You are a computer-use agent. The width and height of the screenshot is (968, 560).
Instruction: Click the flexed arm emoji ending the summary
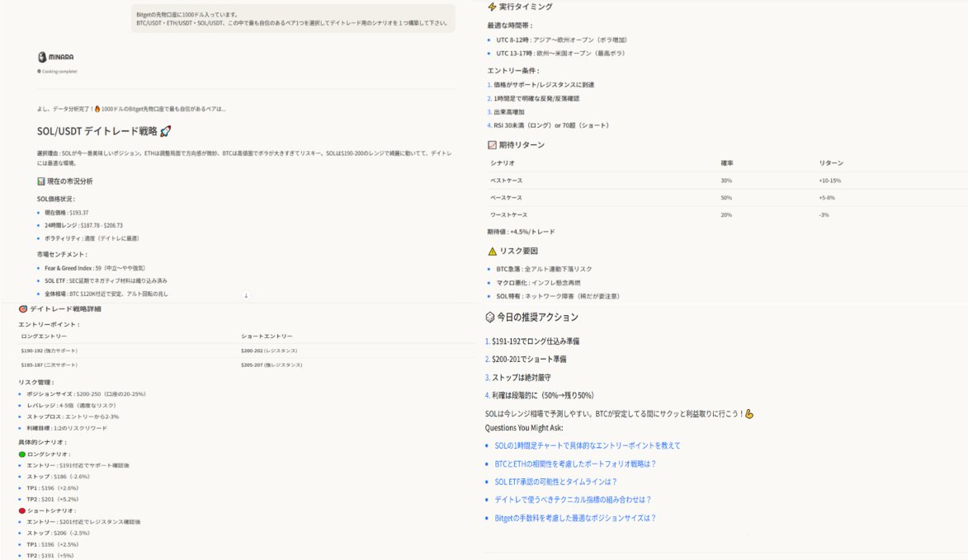click(x=749, y=414)
